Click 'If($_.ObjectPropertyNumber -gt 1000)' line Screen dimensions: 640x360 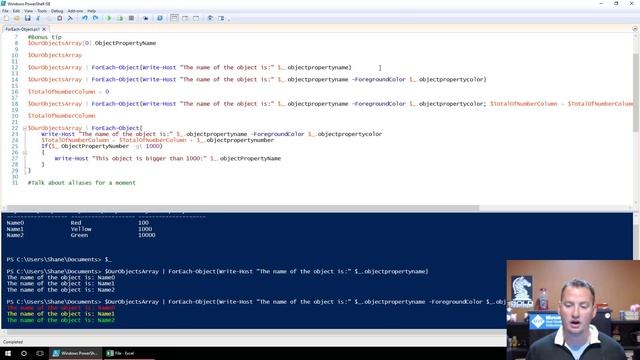pyautogui.click(x=102, y=146)
